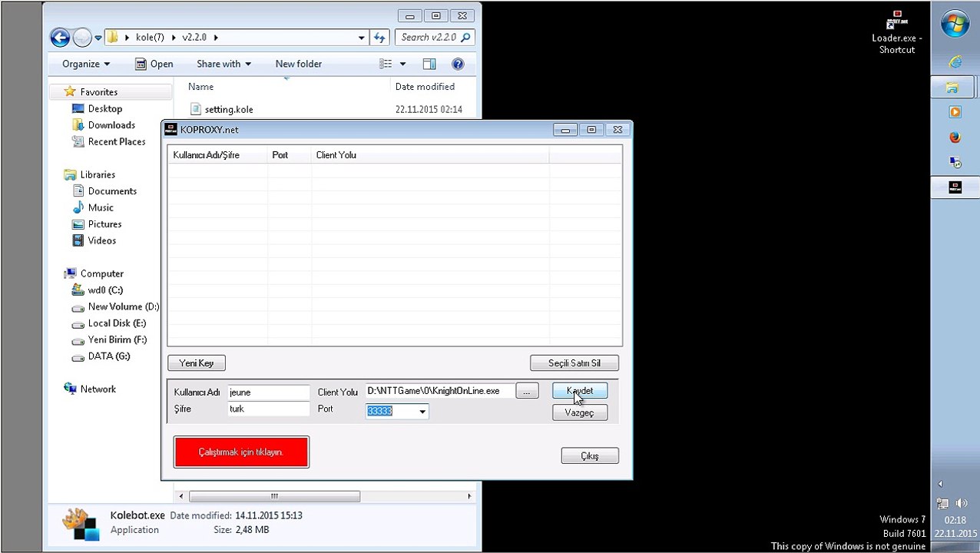Click Vazgeç button
This screenshot has height=553, width=980.
[580, 412]
